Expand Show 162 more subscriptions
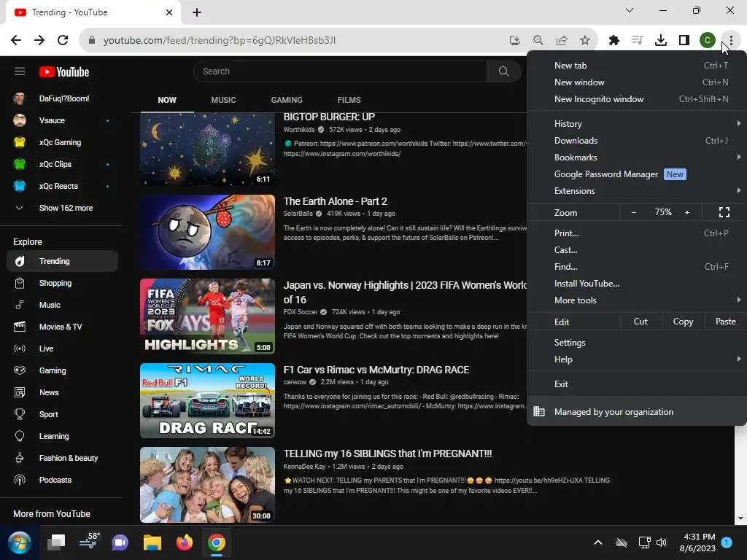This screenshot has width=747, height=560. tap(63, 208)
